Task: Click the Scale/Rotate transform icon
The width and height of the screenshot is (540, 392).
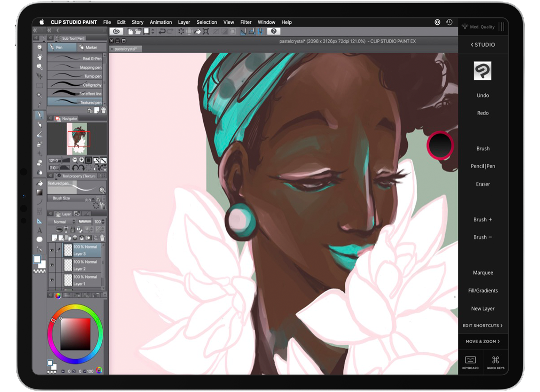Action: [x=206, y=31]
